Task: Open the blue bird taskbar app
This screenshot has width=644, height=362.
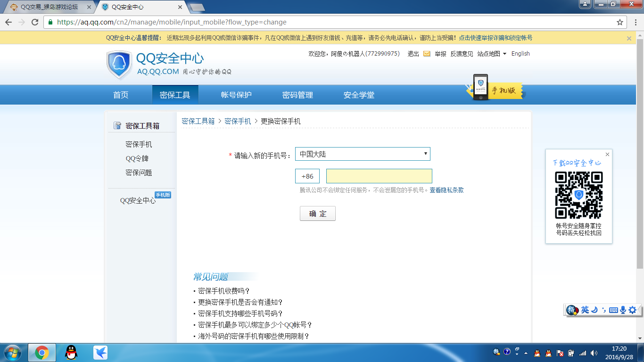Action: coord(100,353)
